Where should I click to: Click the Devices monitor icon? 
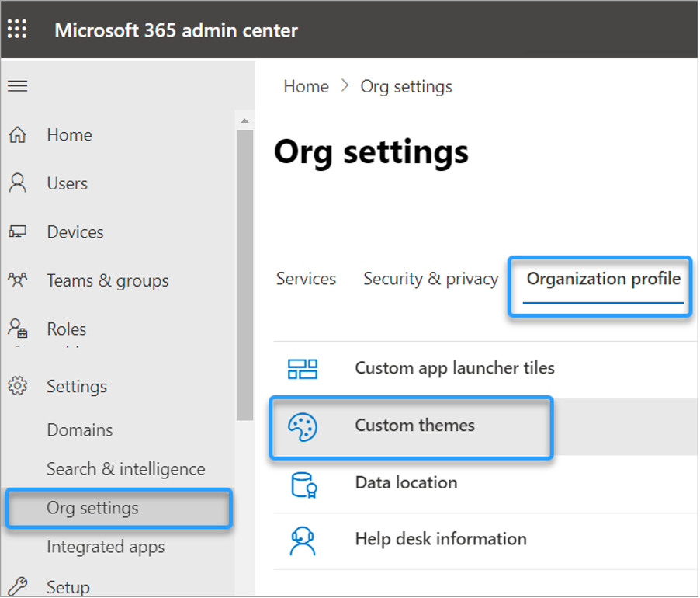click(x=17, y=232)
